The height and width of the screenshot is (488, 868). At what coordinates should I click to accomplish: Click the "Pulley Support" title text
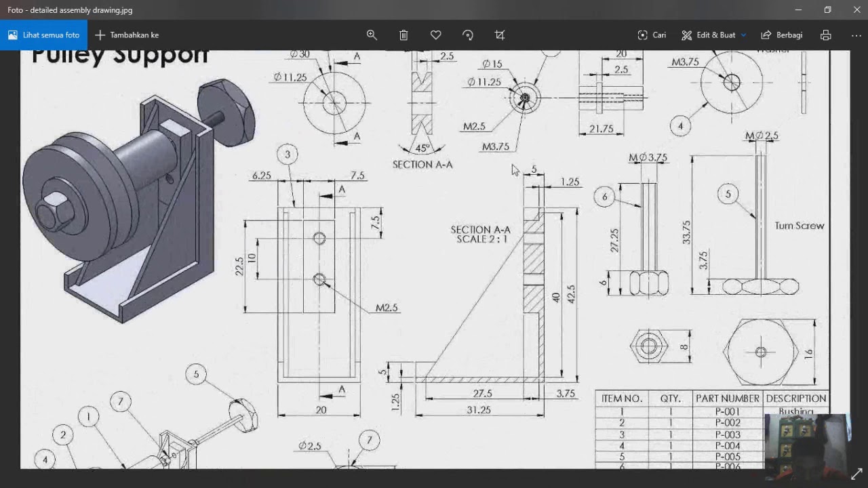119,56
